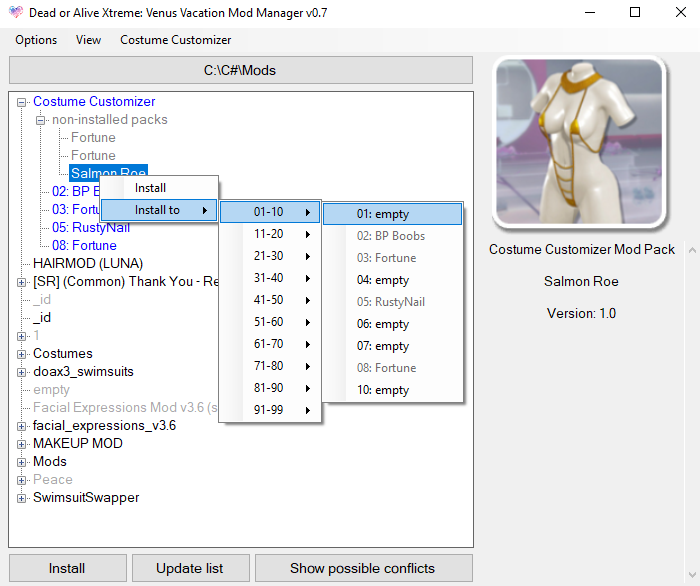
Task: Install to slot 07: empty
Action: [x=392, y=346]
